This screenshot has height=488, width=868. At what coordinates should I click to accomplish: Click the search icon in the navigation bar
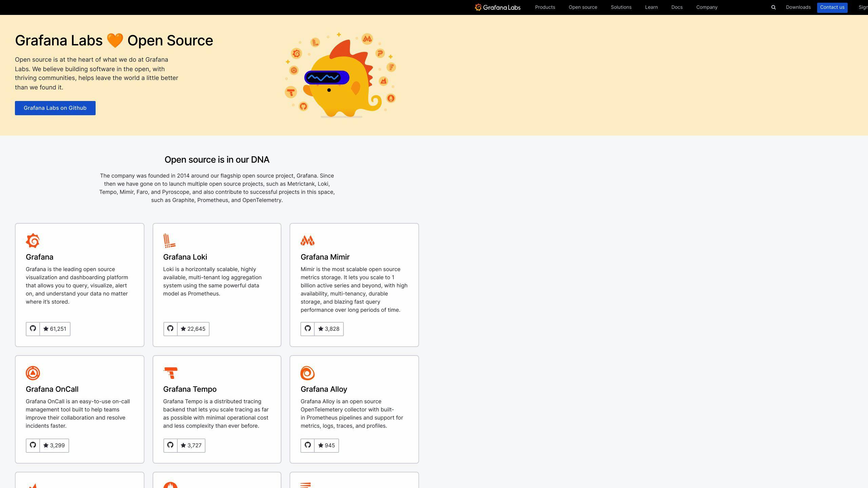tap(773, 7)
